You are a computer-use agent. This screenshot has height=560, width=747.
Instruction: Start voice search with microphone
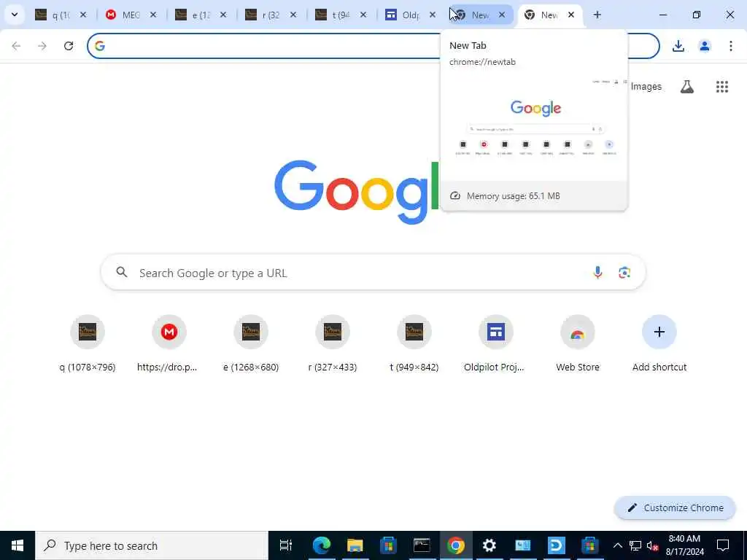[x=597, y=273]
